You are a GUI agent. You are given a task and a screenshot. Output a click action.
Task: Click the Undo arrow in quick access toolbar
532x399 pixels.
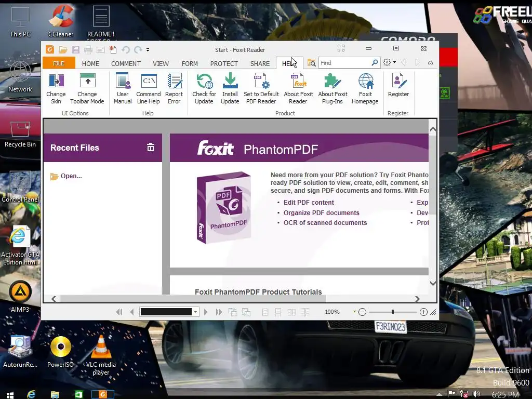(126, 50)
